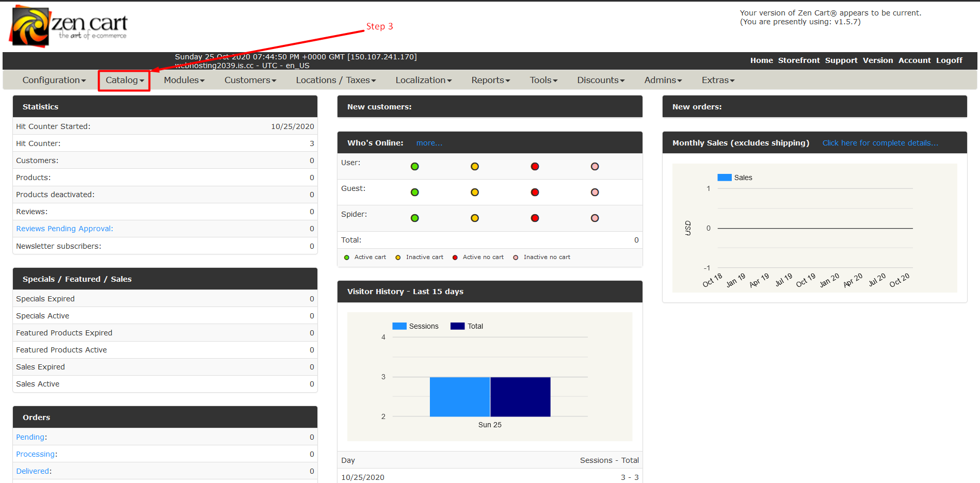
Task: Click the Zen Cart logo
Action: pyautogui.click(x=68, y=26)
